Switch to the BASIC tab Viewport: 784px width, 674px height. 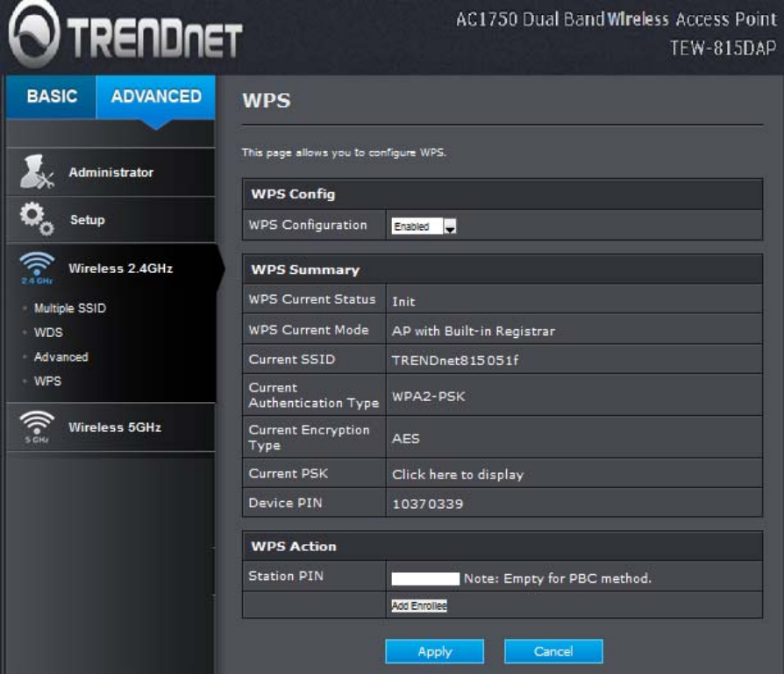52,96
